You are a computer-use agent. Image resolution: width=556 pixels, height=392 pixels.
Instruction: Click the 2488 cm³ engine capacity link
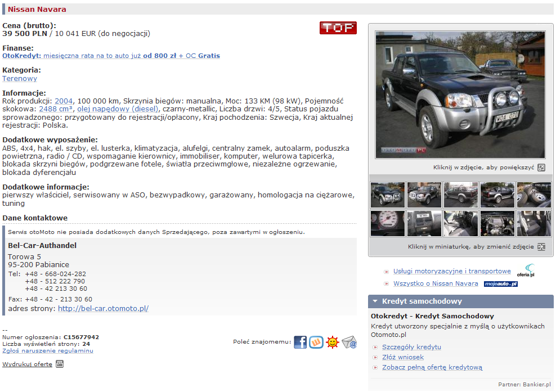click(x=56, y=109)
